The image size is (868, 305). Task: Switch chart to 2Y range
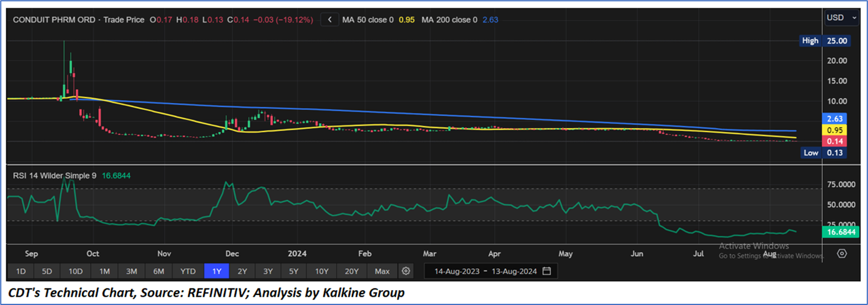(242, 271)
